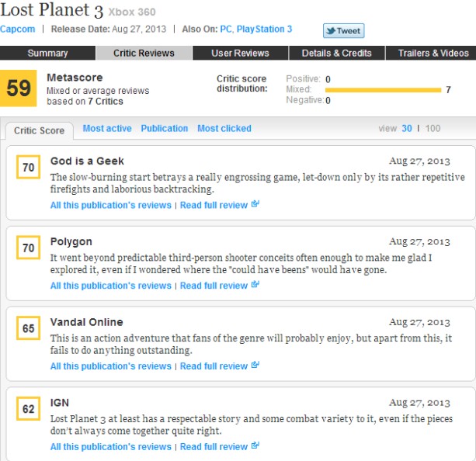Viewport: 476px width, 461px height.
Task: Click the external link icon in the Polygon review
Action: pyautogui.click(x=255, y=284)
